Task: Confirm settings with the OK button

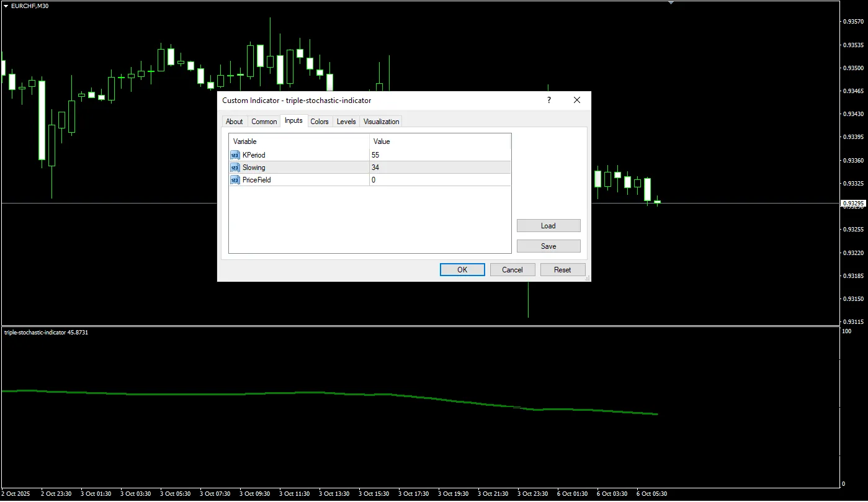Action: (x=462, y=269)
